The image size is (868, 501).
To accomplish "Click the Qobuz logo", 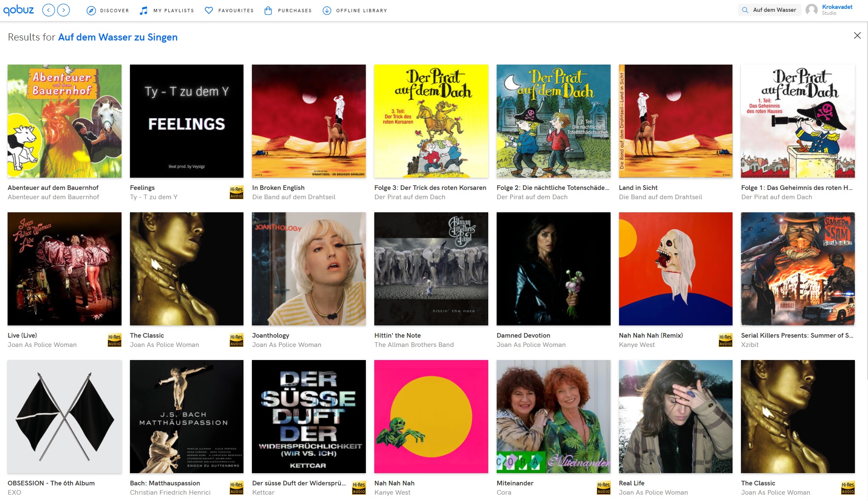I will [x=19, y=10].
